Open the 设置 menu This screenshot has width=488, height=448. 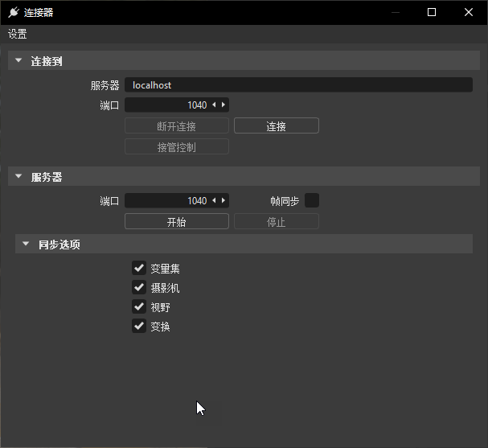point(18,34)
